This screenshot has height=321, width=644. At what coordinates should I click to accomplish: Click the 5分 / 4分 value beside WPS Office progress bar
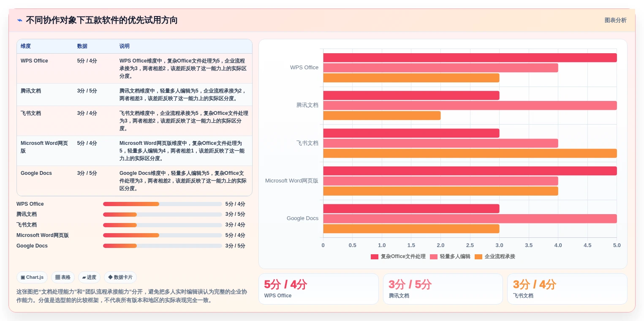[235, 204]
